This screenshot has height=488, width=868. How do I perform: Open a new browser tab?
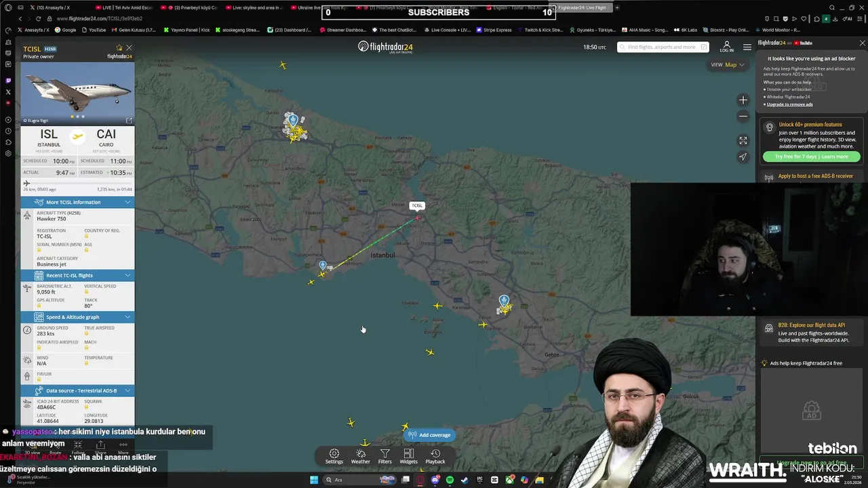click(x=617, y=7)
